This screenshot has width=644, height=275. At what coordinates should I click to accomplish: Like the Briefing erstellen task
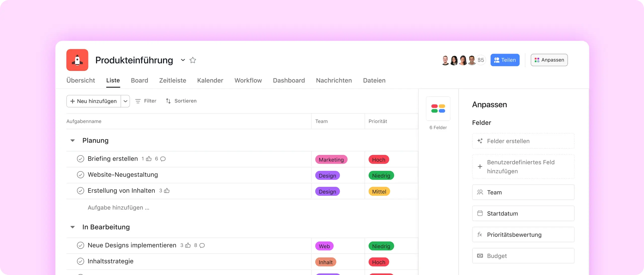click(149, 159)
